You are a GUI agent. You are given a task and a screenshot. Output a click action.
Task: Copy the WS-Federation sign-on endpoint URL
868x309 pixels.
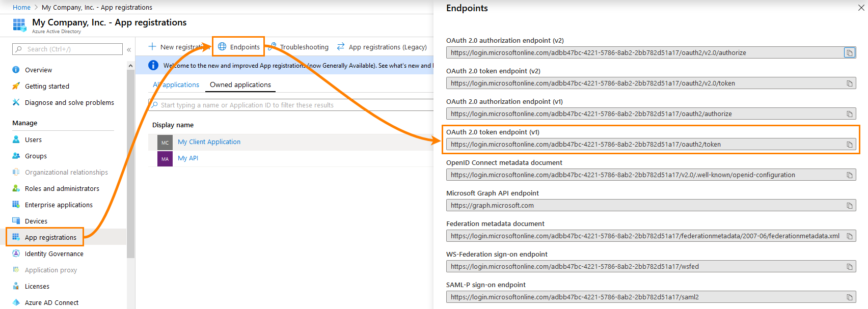point(849,267)
